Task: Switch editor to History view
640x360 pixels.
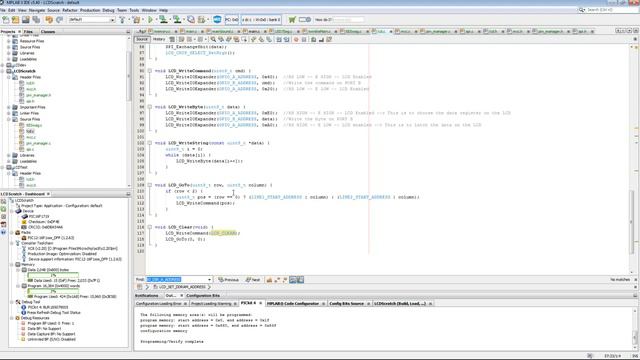Action: coord(159,39)
